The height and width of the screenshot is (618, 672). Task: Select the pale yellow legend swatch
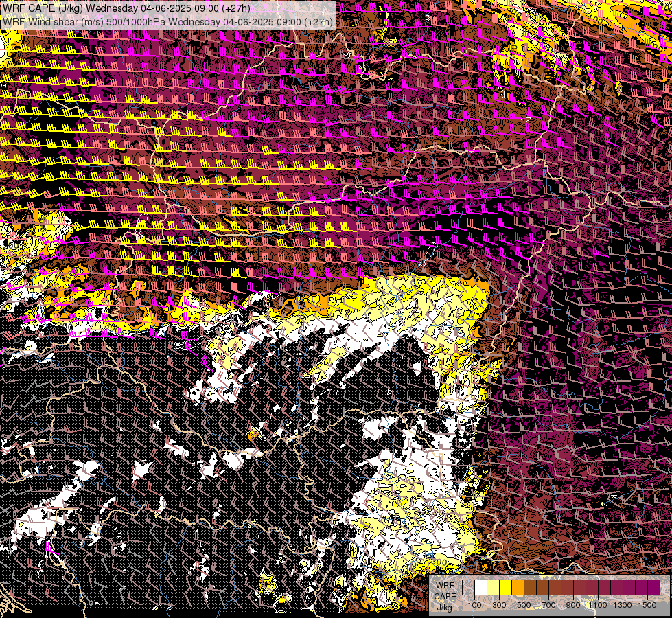494,587
